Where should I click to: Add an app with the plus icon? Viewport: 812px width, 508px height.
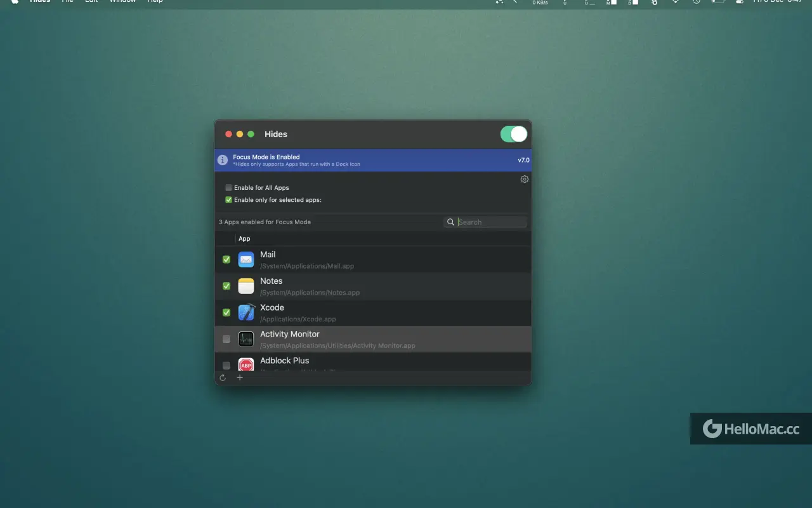pyautogui.click(x=240, y=378)
